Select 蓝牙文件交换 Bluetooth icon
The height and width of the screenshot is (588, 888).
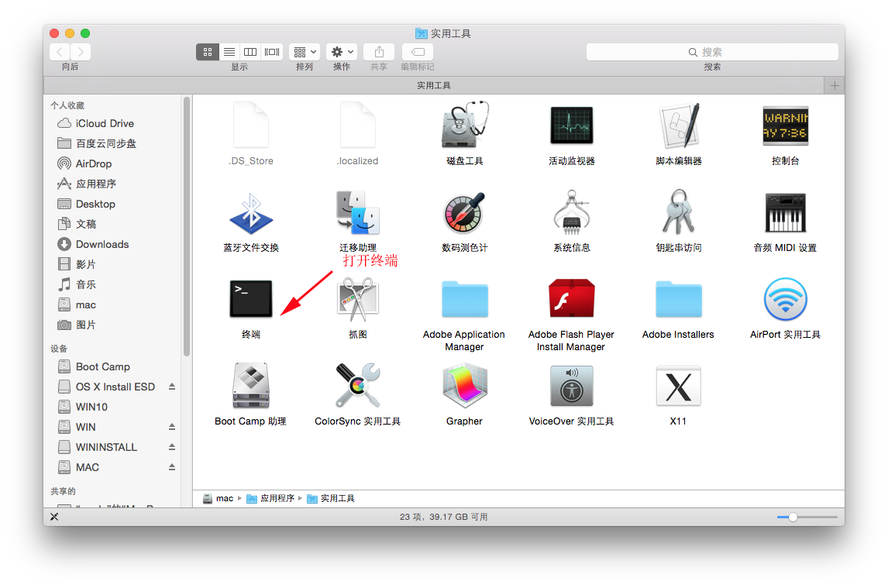click(x=251, y=213)
